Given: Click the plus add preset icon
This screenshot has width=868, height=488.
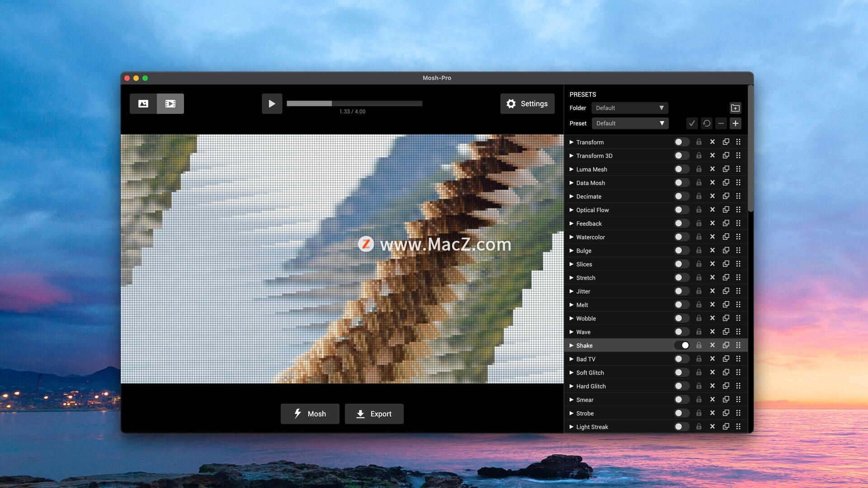Looking at the screenshot, I should pyautogui.click(x=735, y=123).
